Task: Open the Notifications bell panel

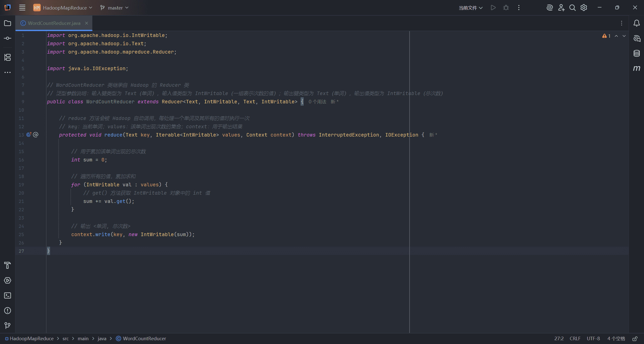Action: tap(637, 23)
